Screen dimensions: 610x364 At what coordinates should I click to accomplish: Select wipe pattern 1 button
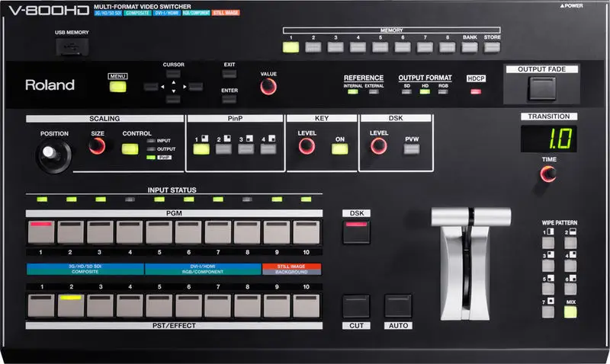tap(549, 244)
